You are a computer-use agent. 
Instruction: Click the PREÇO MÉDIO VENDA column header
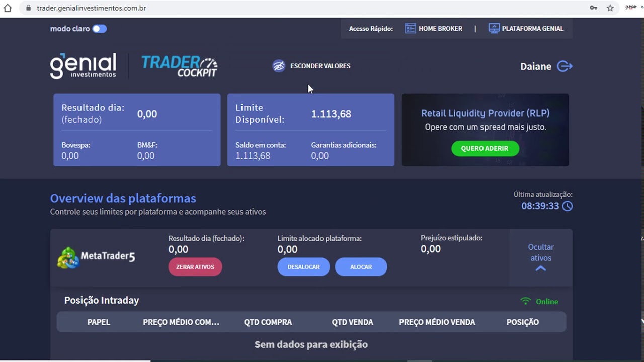[437, 322]
